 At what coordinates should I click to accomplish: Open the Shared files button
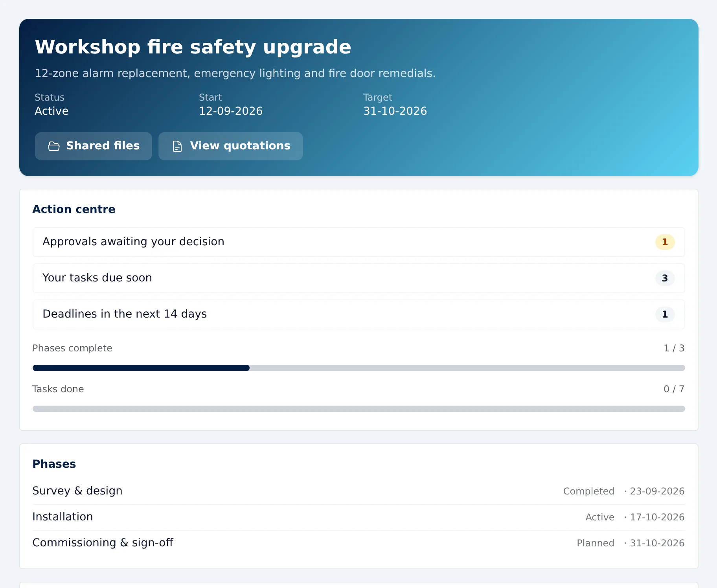pos(94,146)
